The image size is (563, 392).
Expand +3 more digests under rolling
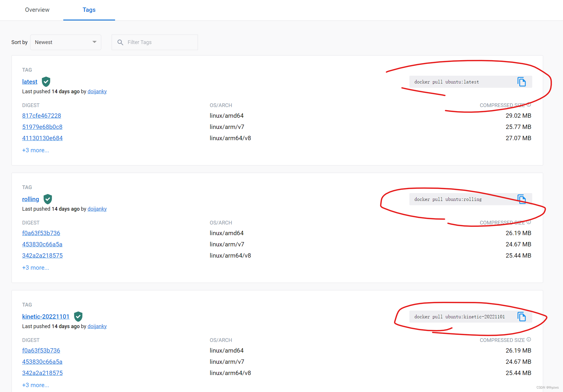(x=36, y=268)
